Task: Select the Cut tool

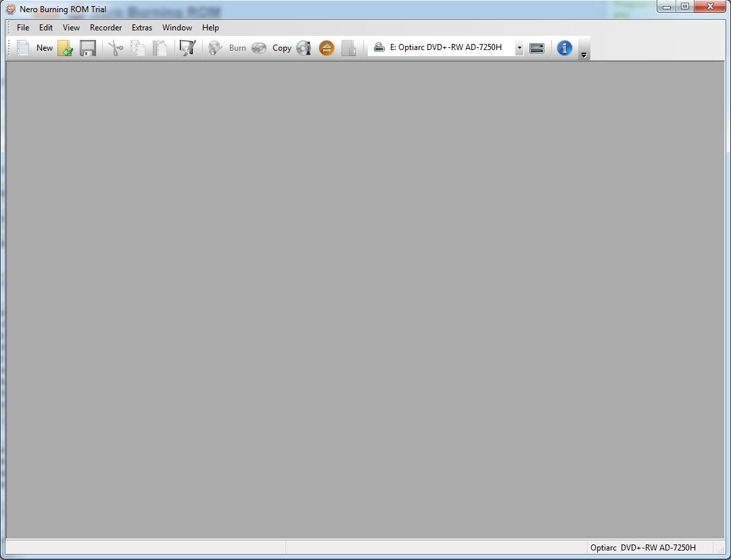Action: pos(116,47)
